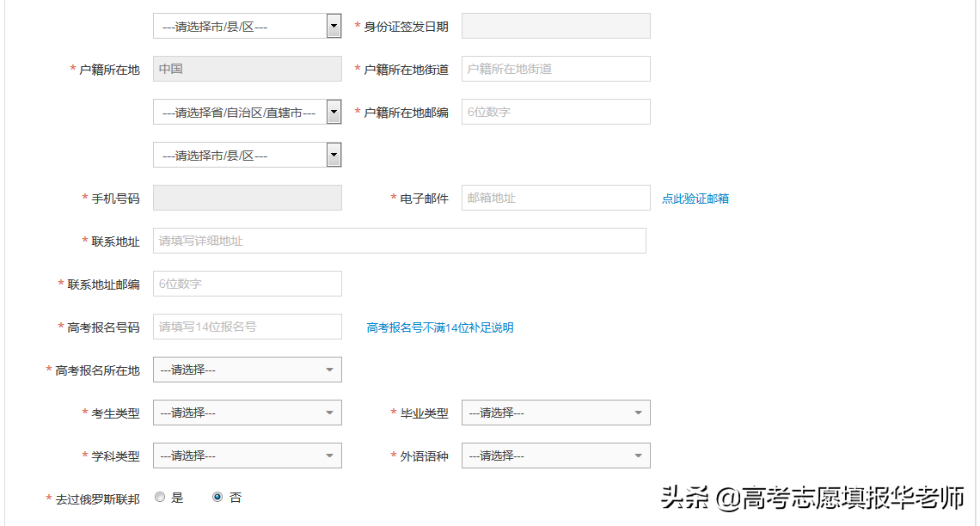The width and height of the screenshot is (980, 526).
Task: Open the 高考报名所在地 dropdown
Action: coord(247,369)
